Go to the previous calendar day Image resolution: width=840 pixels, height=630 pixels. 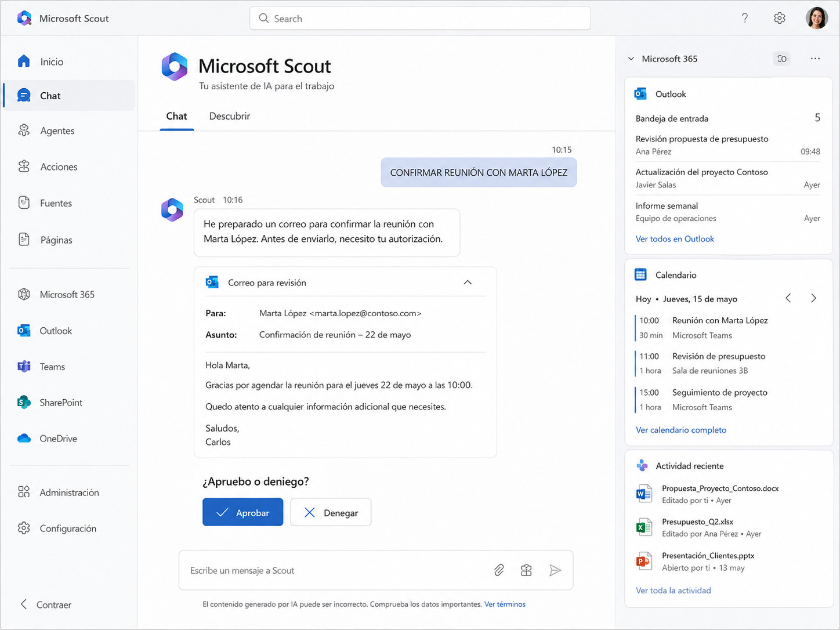(788, 298)
